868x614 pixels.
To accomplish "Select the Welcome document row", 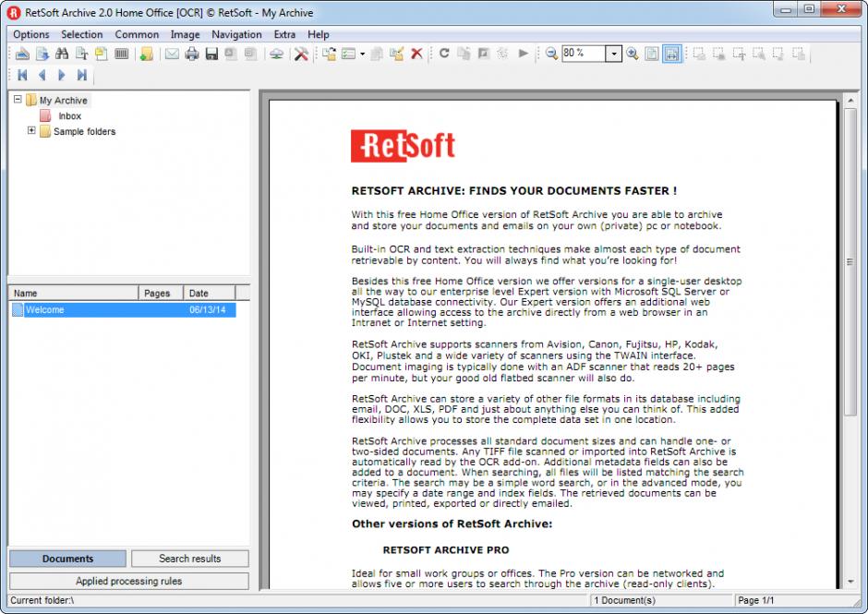I will (123, 309).
